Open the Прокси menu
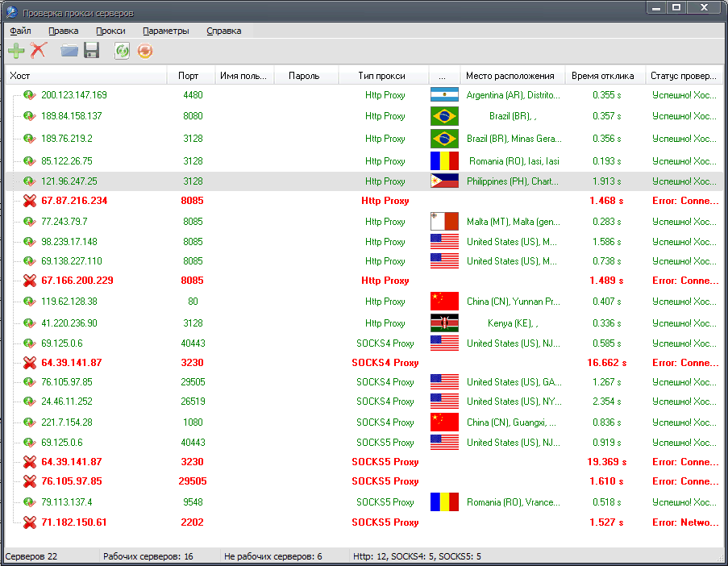Viewport: 728px width, 566px height. pyautogui.click(x=110, y=31)
